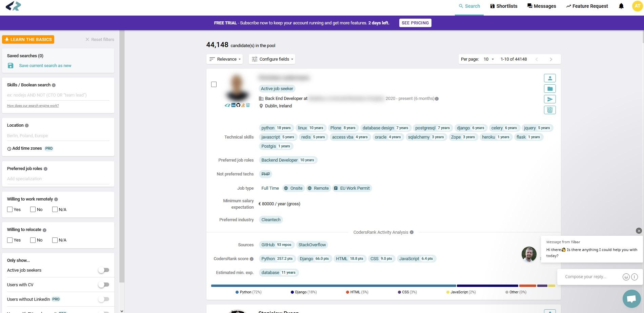Open emoji picker in chat reply
The width and height of the screenshot is (644, 313).
coord(626,277)
